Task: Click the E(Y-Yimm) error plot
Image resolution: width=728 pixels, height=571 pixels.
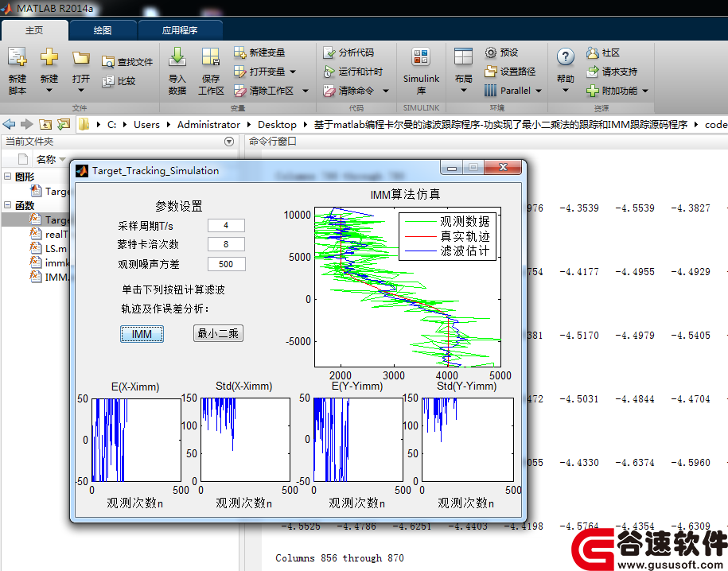Action: 358,440
